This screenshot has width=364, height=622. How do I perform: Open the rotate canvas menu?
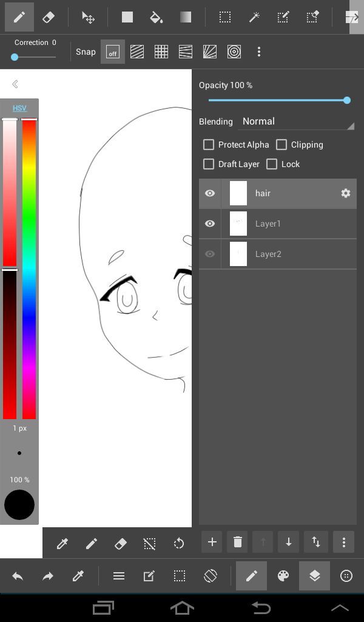pos(211,576)
